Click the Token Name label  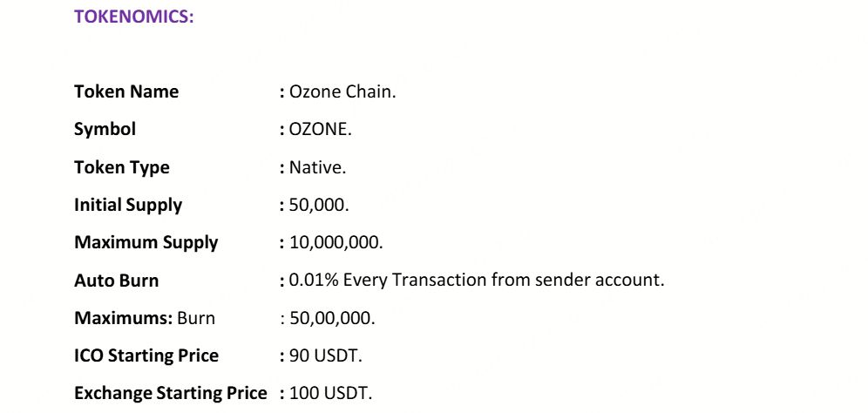click(126, 91)
